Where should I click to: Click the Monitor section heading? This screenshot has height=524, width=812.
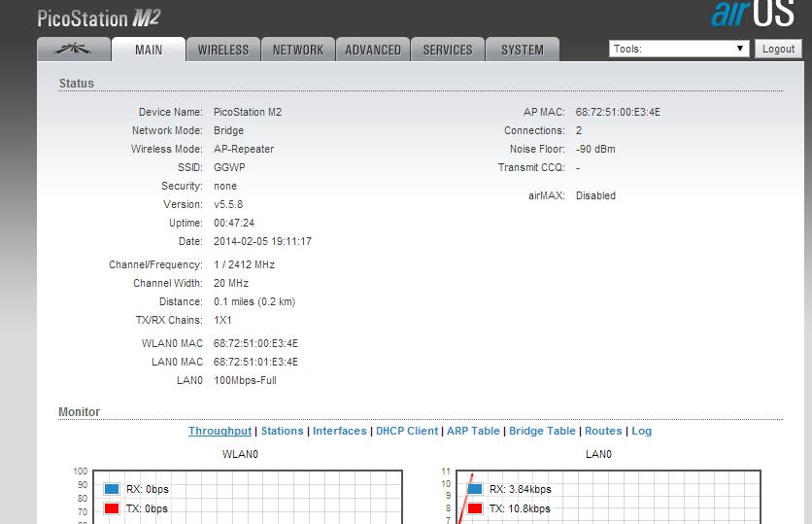point(80,412)
